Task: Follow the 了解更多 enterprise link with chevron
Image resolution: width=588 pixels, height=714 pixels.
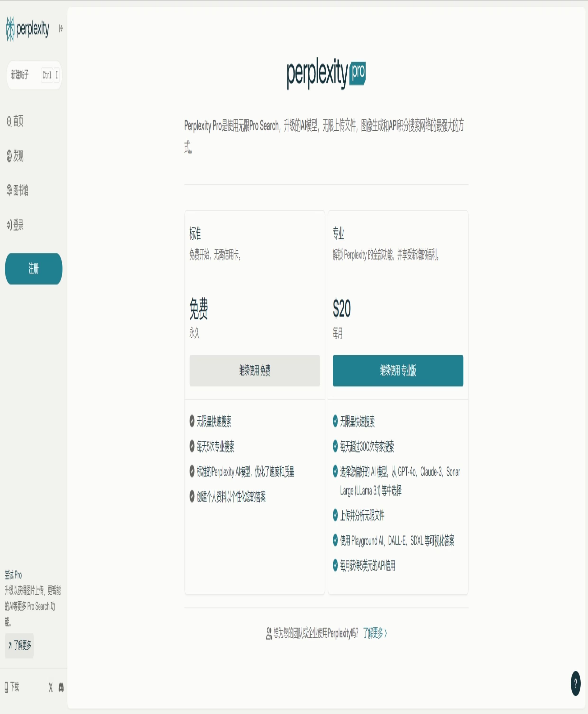Action: 375,633
